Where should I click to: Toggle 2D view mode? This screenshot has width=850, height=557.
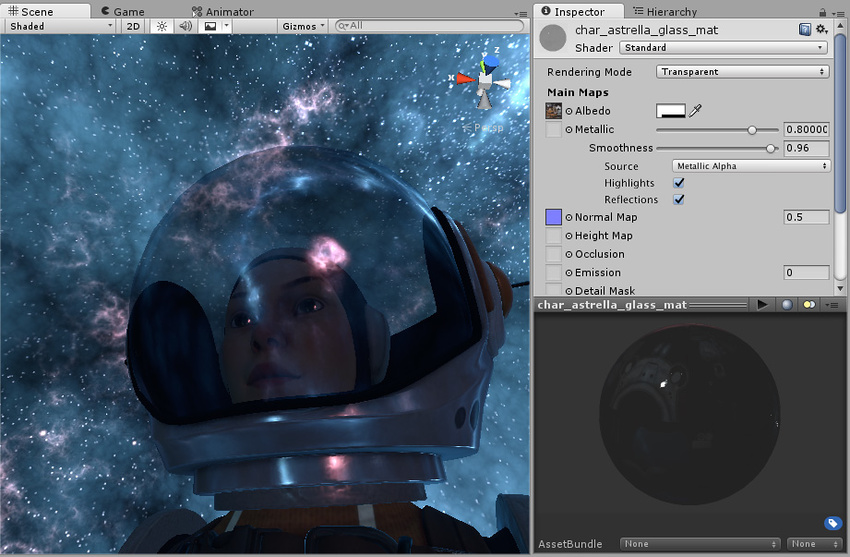(x=133, y=26)
